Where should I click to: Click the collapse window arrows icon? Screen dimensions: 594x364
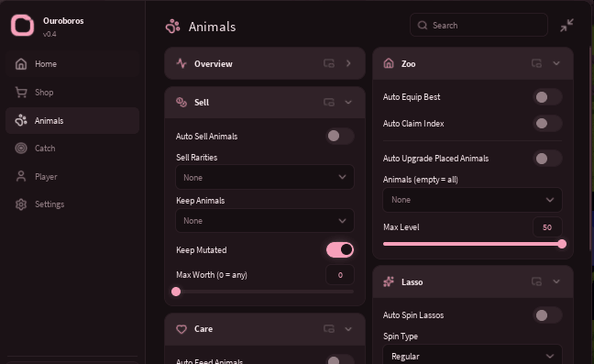coord(566,26)
